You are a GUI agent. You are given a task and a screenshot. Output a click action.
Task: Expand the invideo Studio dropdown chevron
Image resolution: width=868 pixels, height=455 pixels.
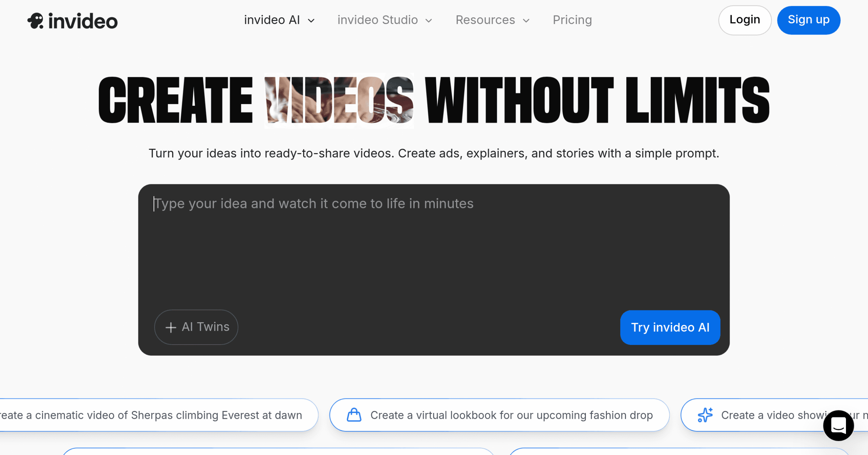[x=429, y=21]
